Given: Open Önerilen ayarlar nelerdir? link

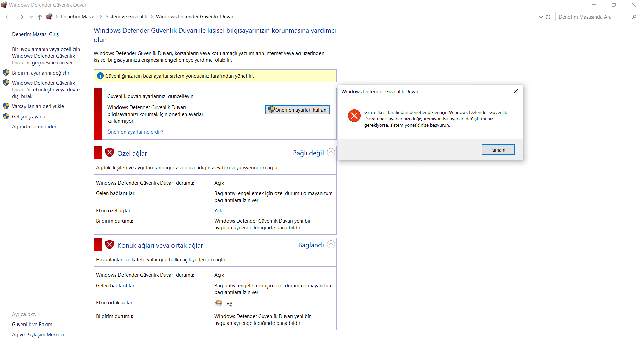Looking at the screenshot, I should pyautogui.click(x=135, y=132).
